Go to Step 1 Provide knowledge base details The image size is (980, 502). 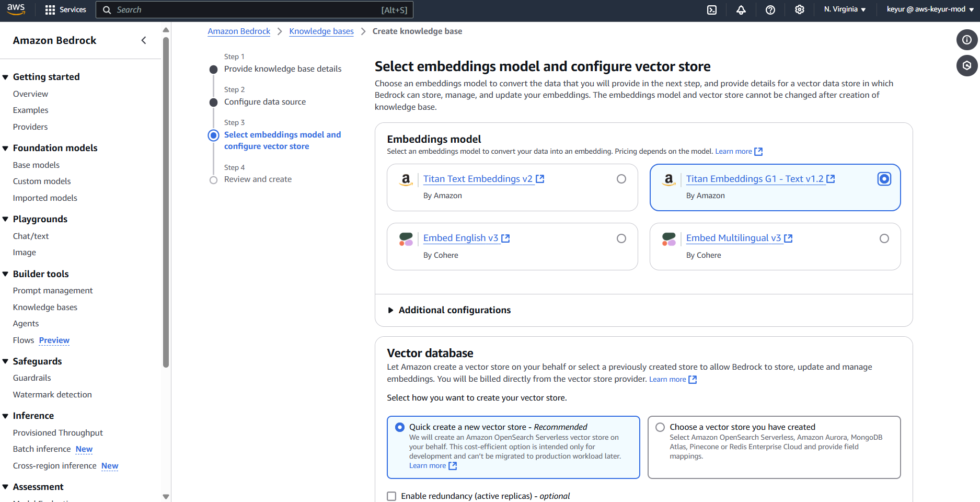[283, 69]
